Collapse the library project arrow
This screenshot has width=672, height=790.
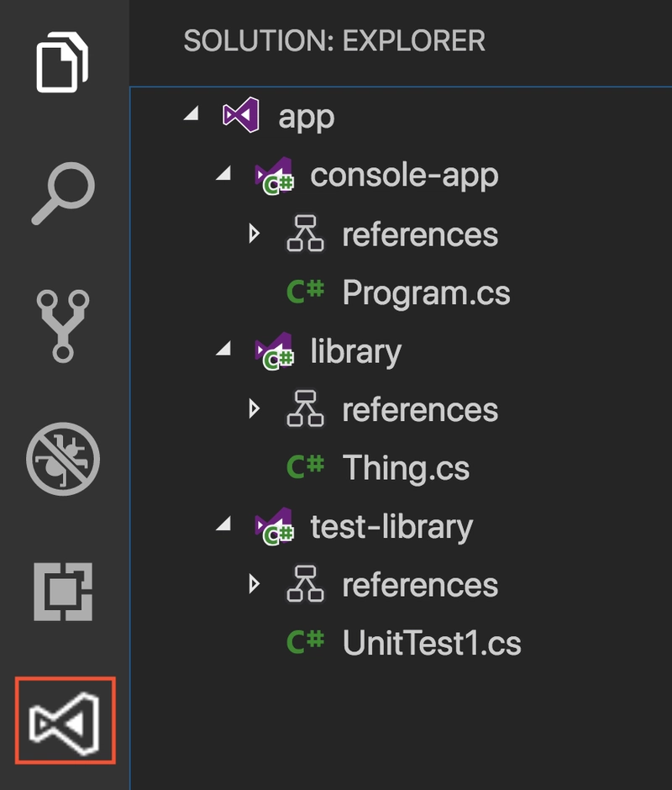(x=223, y=348)
